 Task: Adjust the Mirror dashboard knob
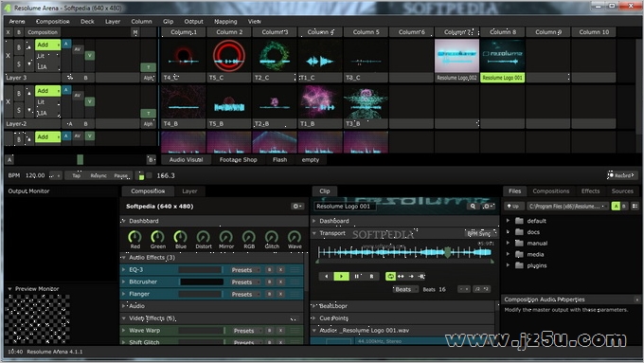(226, 237)
